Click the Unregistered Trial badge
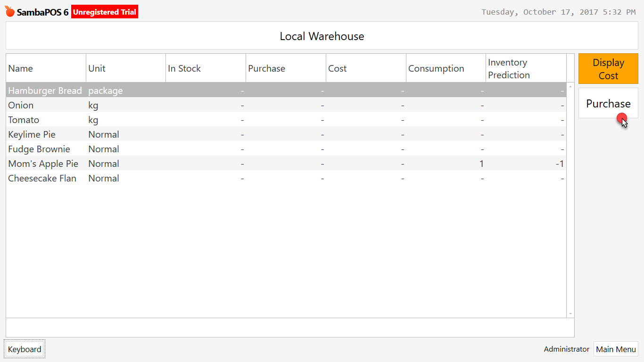The height and width of the screenshot is (362, 644). coord(104,12)
